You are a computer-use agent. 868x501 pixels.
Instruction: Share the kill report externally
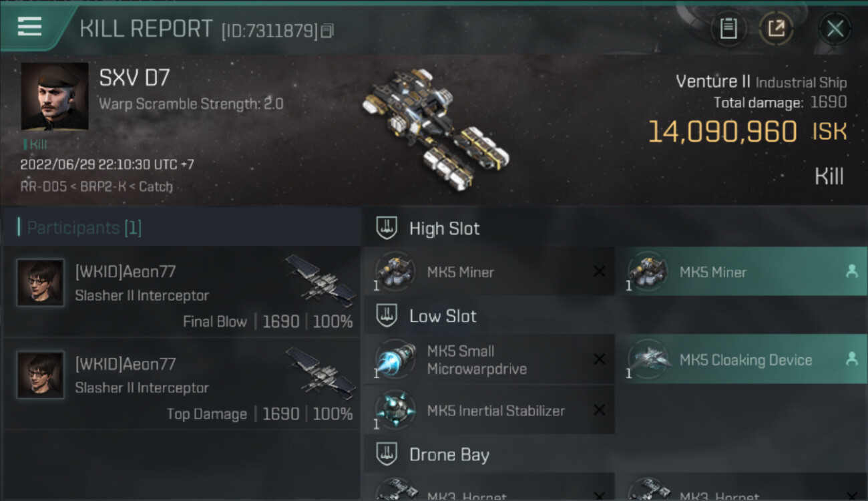coord(776,29)
